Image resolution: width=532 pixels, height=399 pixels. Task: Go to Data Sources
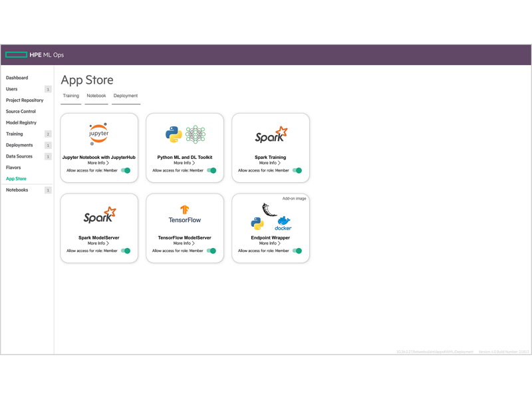coord(19,156)
